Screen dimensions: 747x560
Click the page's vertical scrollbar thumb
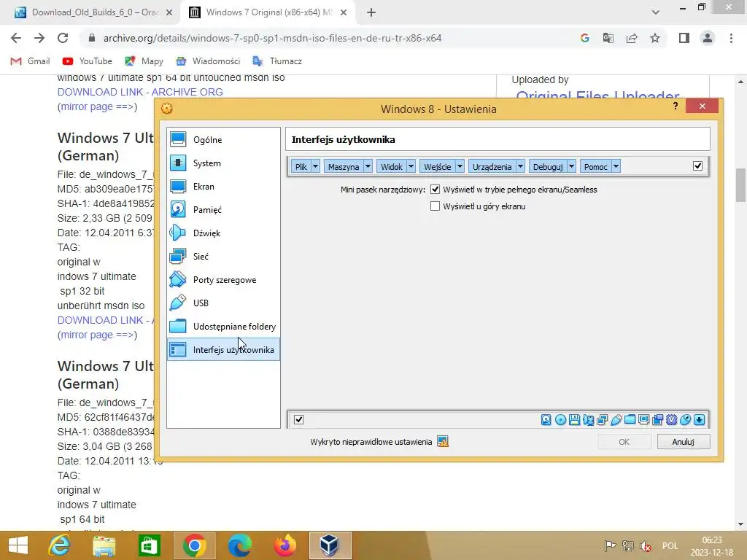740,184
